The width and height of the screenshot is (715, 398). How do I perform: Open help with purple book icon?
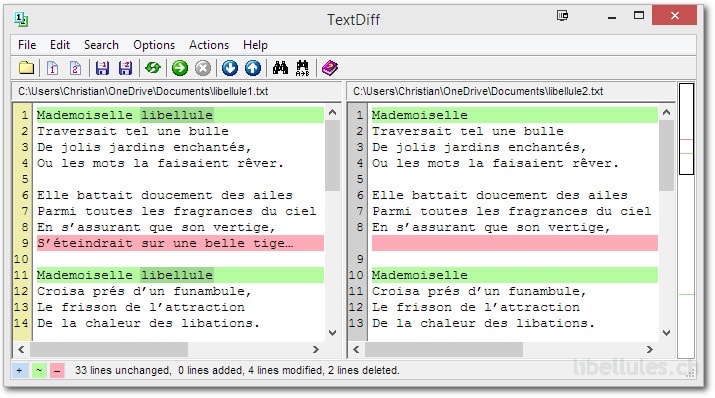pos(330,68)
